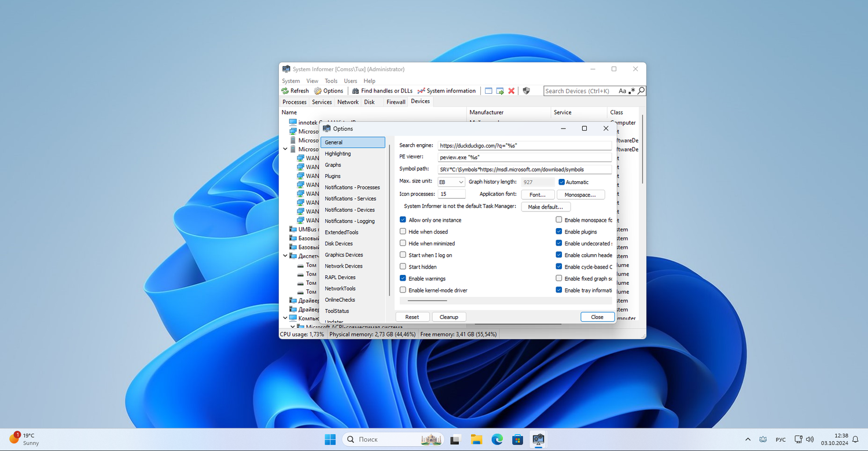This screenshot has width=868, height=451.
Task: Click the red X terminate icon
Action: tap(511, 91)
